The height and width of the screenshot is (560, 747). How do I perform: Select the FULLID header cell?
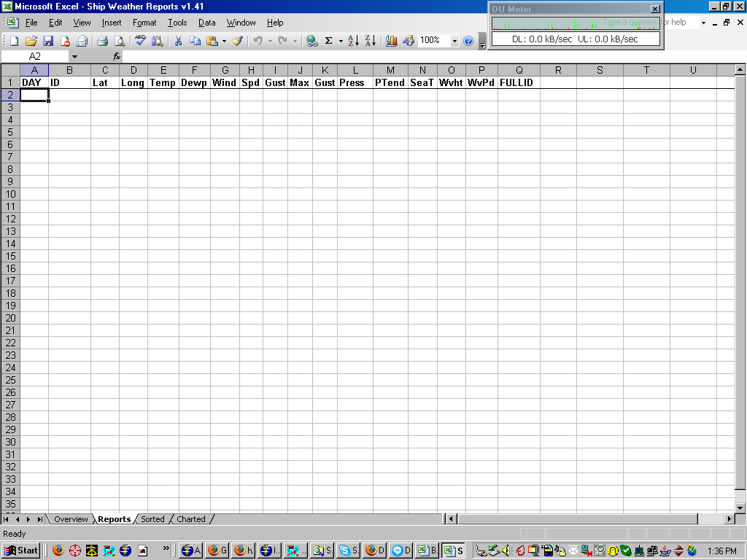coord(519,82)
